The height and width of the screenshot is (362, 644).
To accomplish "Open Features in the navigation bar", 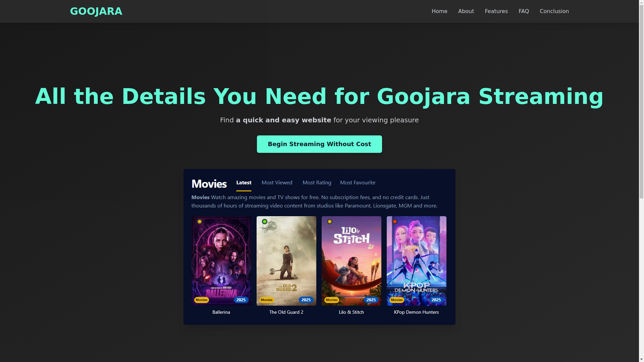I will tap(496, 11).
